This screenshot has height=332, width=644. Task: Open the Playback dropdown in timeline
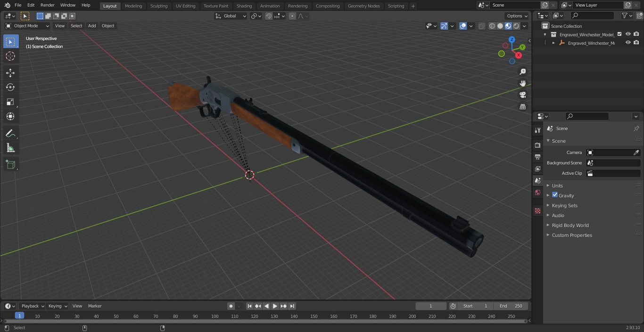click(33, 306)
